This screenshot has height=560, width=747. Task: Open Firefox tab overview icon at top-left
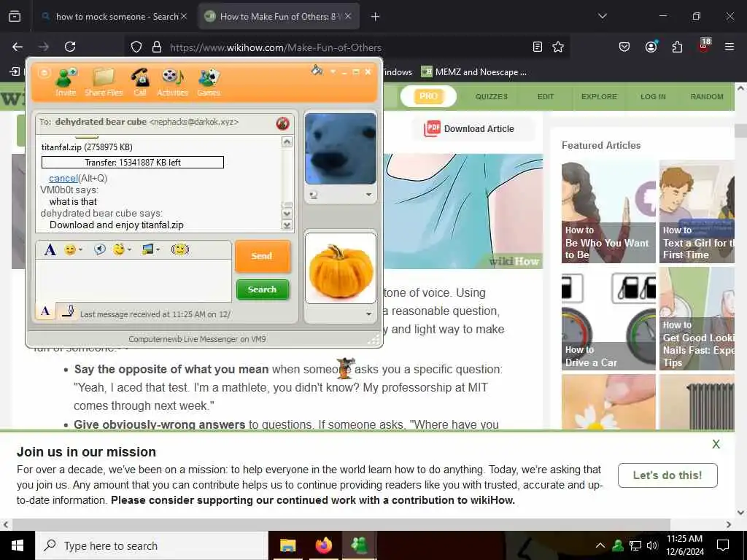tap(15, 16)
